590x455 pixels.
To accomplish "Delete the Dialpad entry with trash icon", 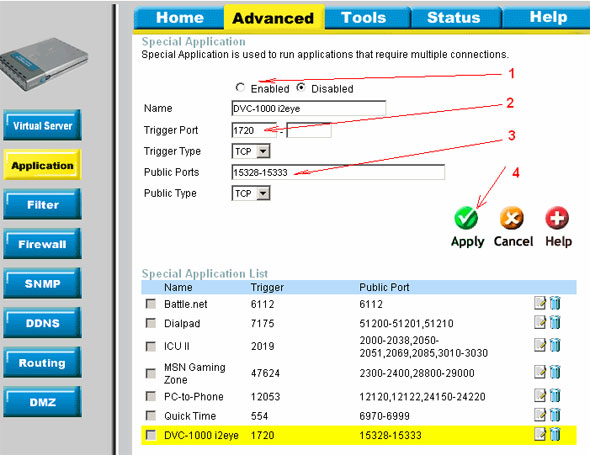I will click(x=555, y=323).
